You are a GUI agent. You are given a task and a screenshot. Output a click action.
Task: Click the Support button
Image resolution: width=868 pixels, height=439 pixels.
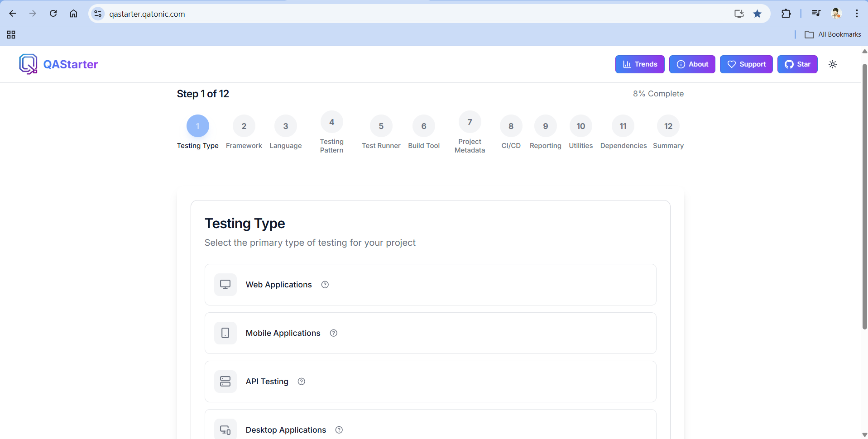746,64
